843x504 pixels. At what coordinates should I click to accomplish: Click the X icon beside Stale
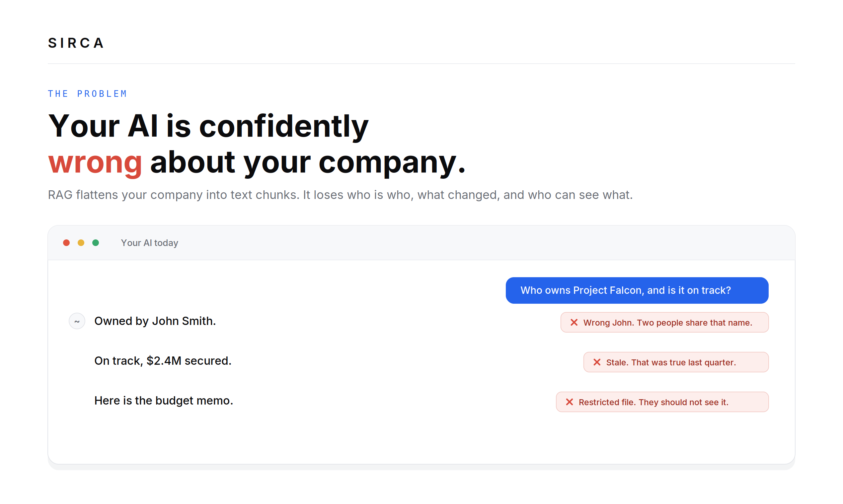597,362
